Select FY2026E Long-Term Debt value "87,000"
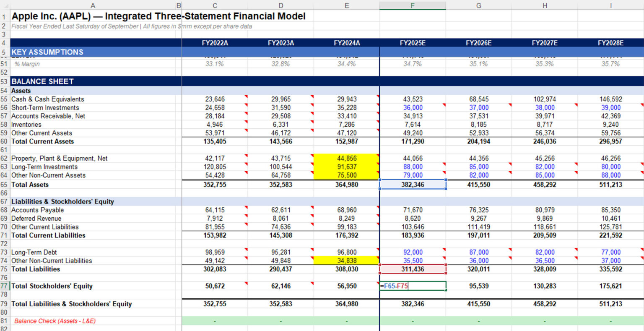 [478, 252]
